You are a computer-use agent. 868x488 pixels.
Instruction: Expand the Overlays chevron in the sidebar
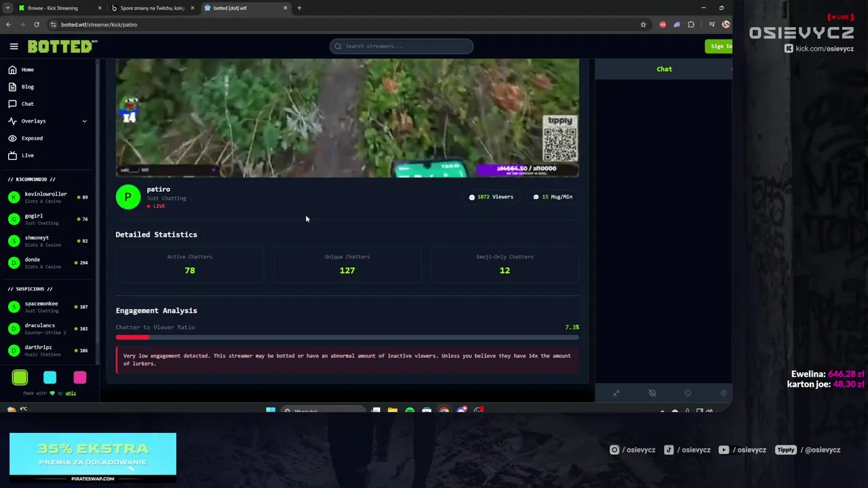(84, 121)
